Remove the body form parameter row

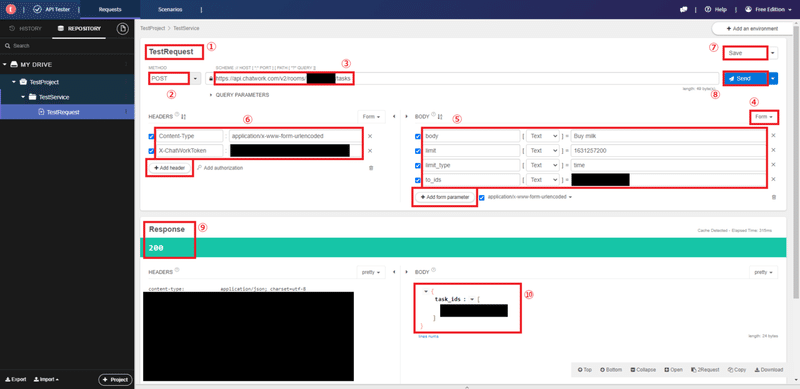[x=773, y=135]
